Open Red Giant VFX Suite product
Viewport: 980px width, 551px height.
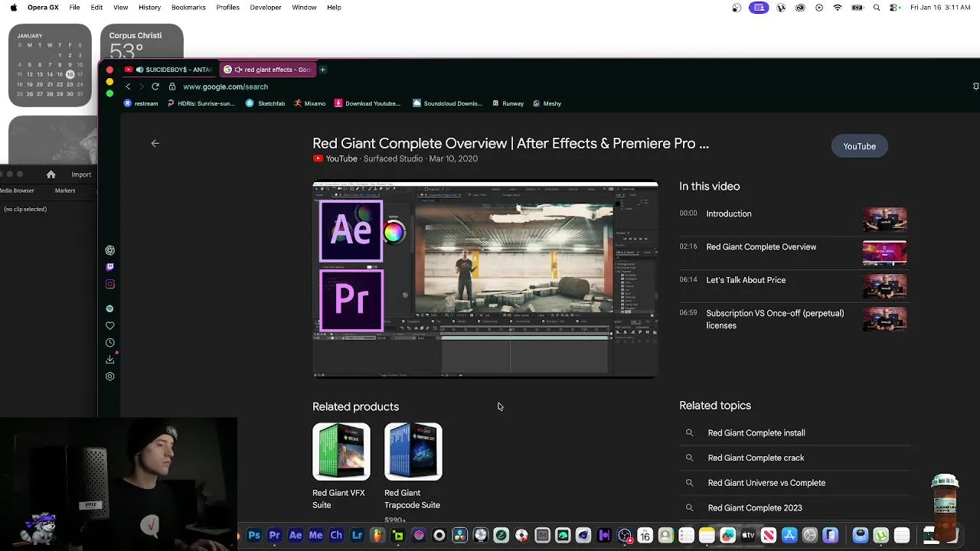[341, 467]
